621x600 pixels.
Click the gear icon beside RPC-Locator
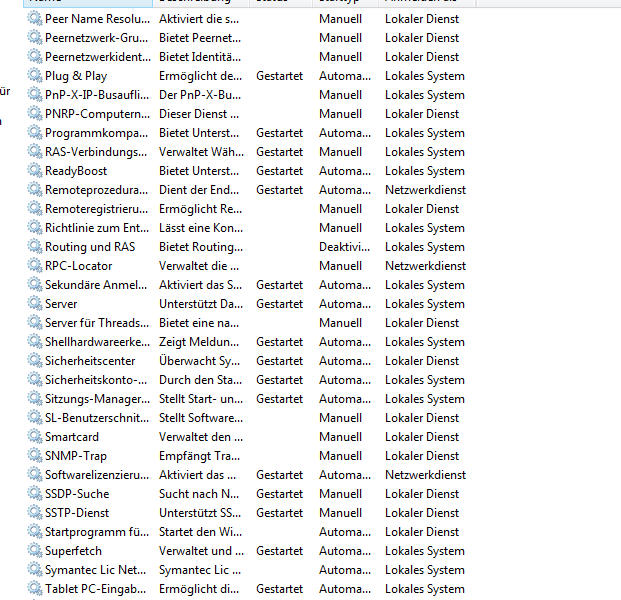[35, 266]
